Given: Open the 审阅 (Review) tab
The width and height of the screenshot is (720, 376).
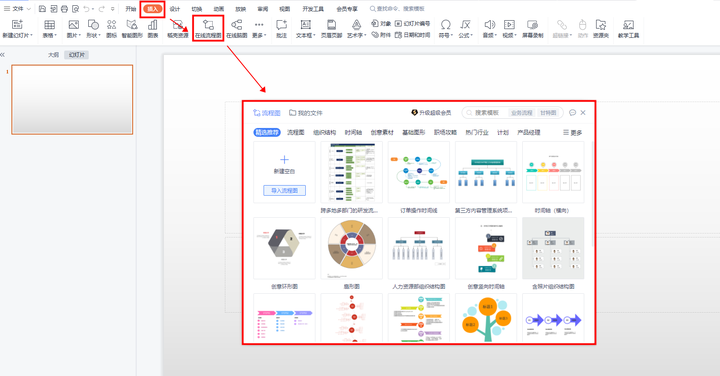Looking at the screenshot, I should pyautogui.click(x=263, y=9).
